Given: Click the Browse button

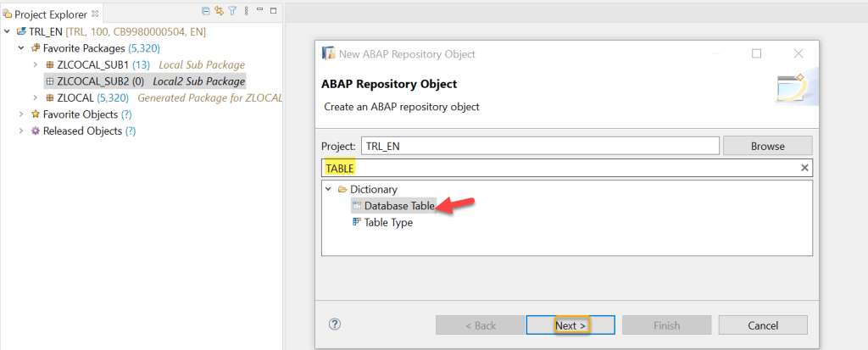Looking at the screenshot, I should (767, 146).
